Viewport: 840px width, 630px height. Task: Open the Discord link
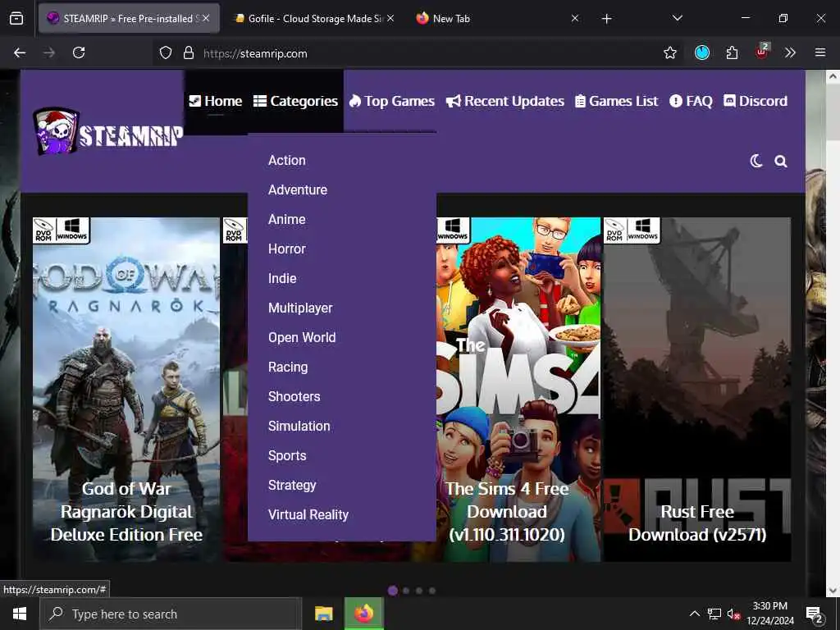756,101
